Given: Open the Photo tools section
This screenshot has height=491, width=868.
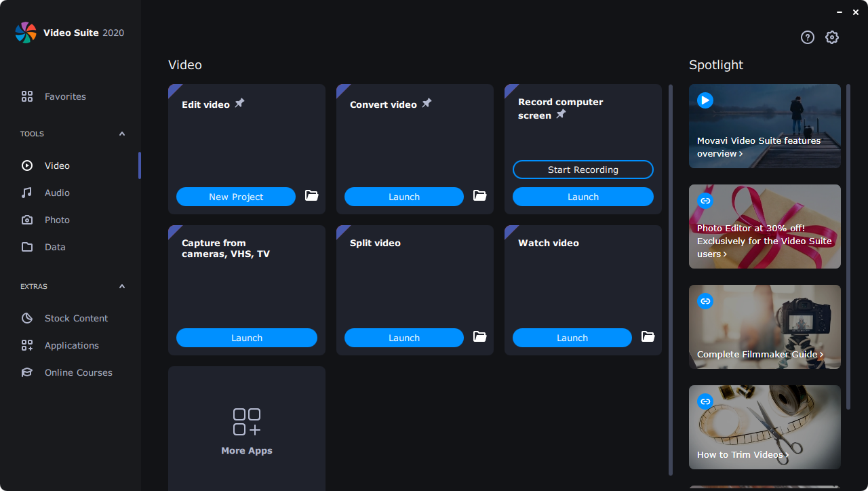Looking at the screenshot, I should click(x=57, y=220).
